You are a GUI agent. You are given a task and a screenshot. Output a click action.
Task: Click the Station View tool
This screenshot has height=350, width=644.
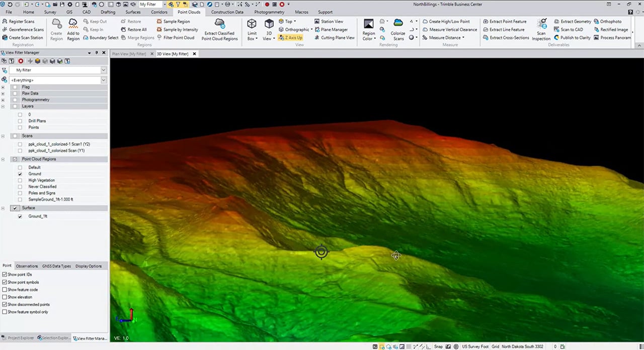click(x=329, y=22)
